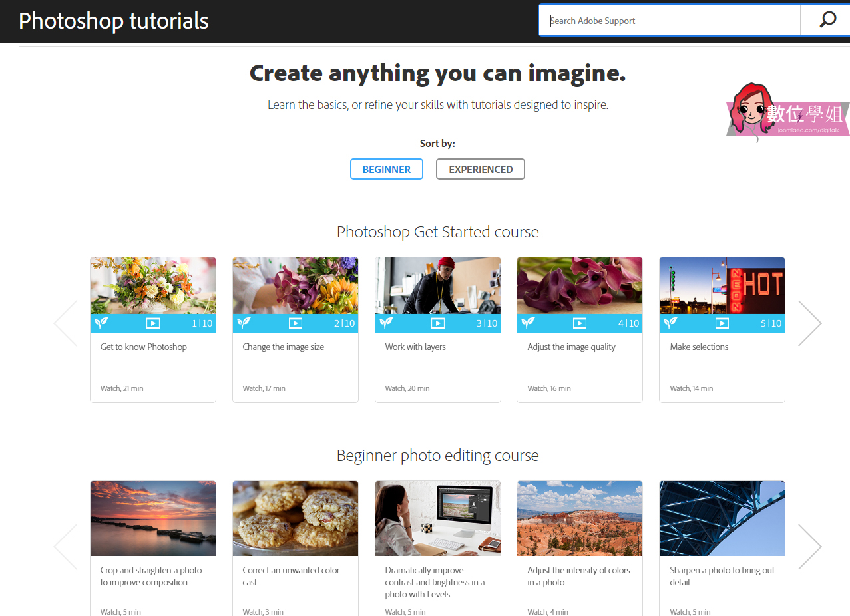The width and height of the screenshot is (850, 616).
Task: Go back in Beginner photo editing carousel
Action: [66, 547]
